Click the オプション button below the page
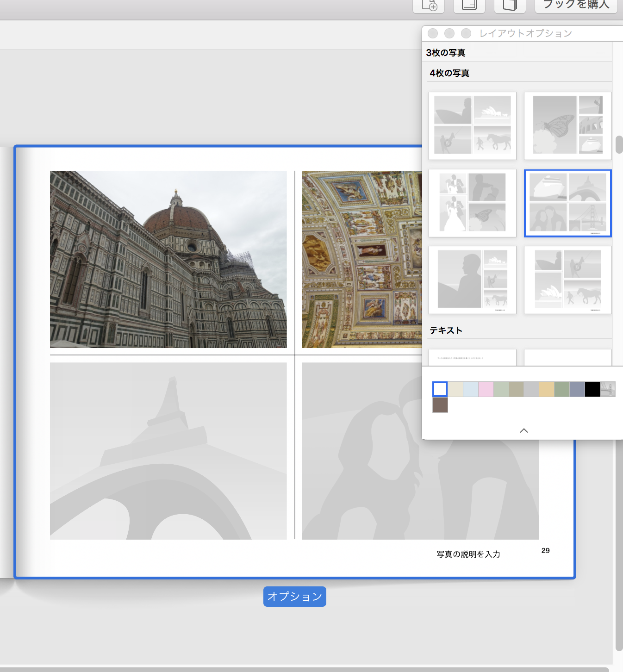This screenshot has height=672, width=623. coord(295,597)
